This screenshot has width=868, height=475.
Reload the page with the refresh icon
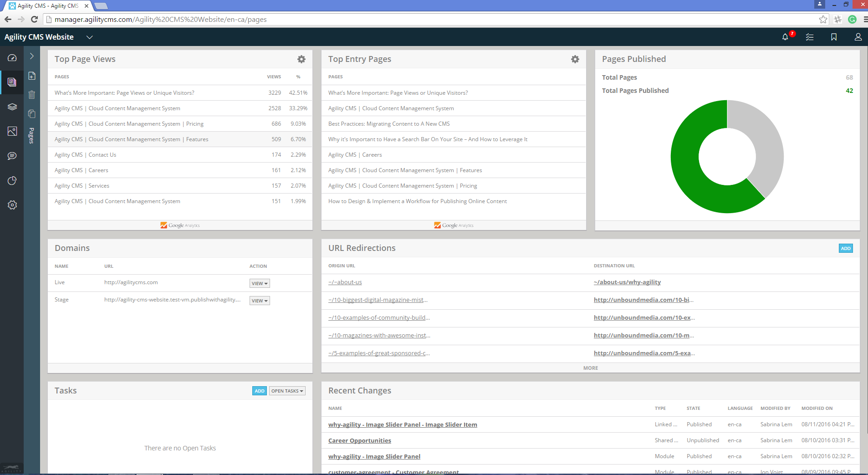tap(34, 20)
